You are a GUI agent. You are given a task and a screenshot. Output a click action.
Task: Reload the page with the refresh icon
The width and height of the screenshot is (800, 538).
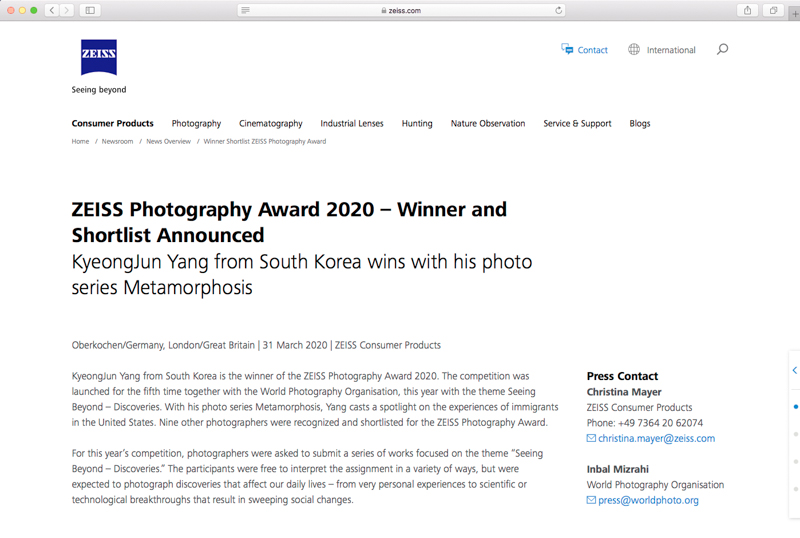click(558, 10)
